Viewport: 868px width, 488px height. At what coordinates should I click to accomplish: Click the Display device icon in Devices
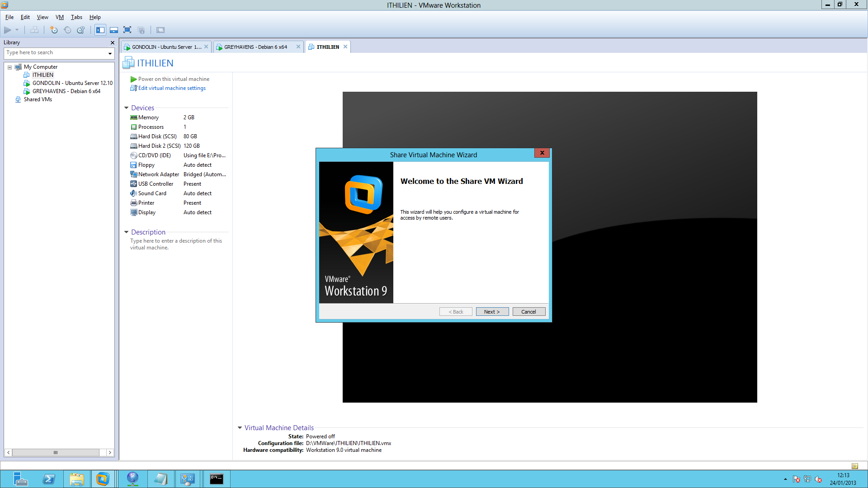pyautogui.click(x=133, y=211)
